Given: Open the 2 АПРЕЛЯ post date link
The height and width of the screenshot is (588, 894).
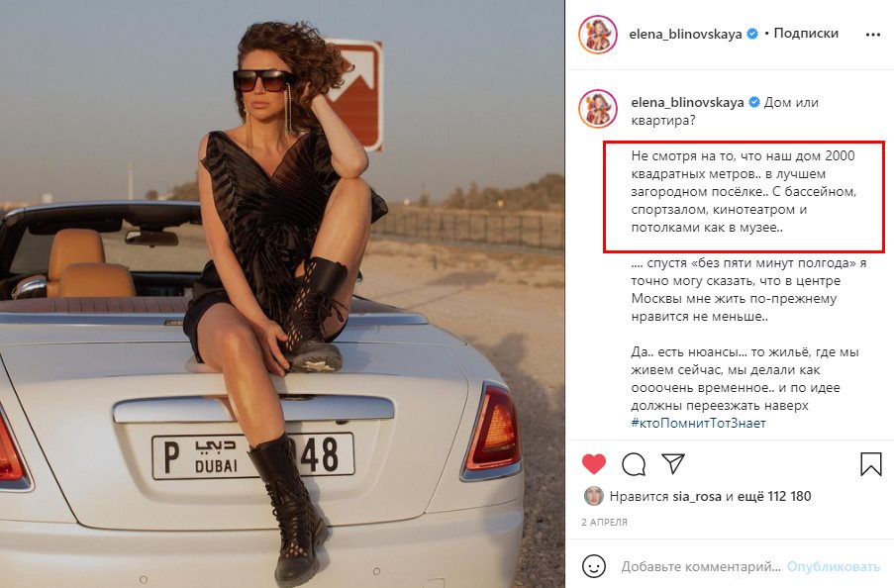Looking at the screenshot, I should (x=604, y=523).
